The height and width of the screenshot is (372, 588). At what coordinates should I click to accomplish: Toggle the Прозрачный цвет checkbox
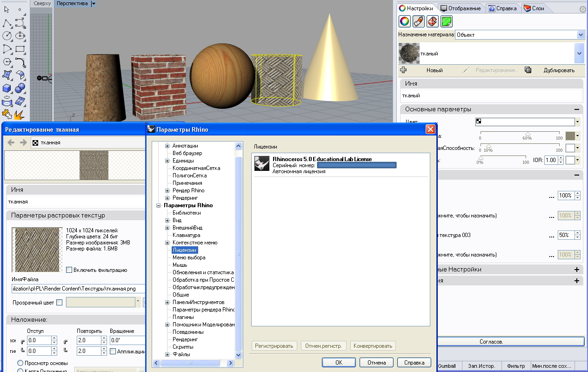(59, 303)
